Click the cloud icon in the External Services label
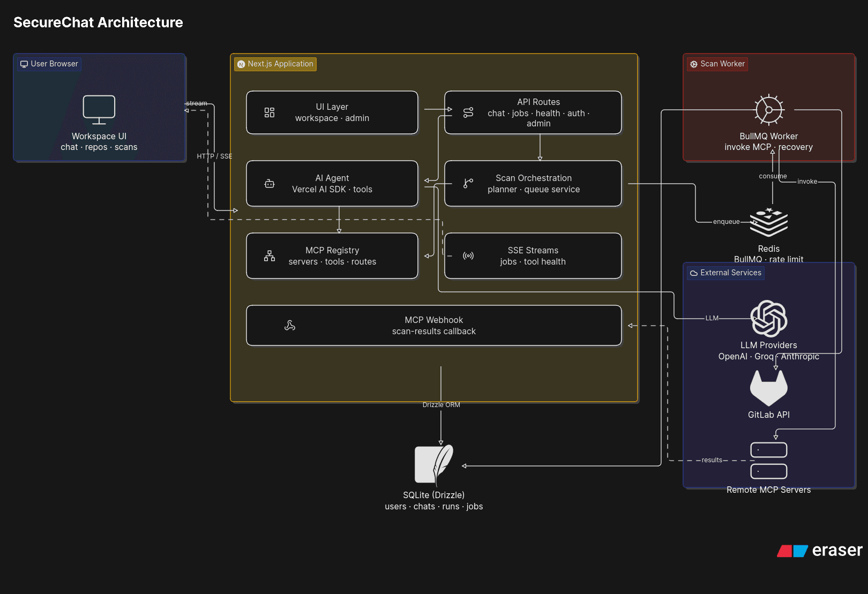This screenshot has height=594, width=868. click(694, 273)
